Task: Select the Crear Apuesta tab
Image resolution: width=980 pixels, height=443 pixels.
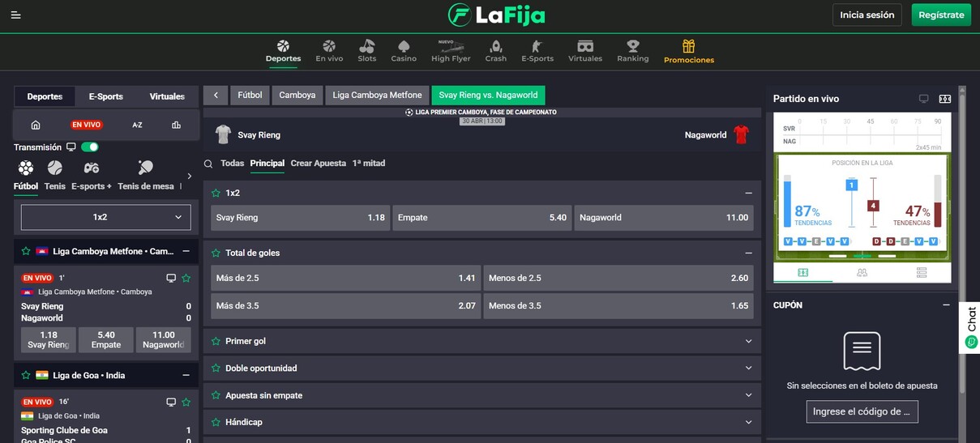Action: (318, 164)
